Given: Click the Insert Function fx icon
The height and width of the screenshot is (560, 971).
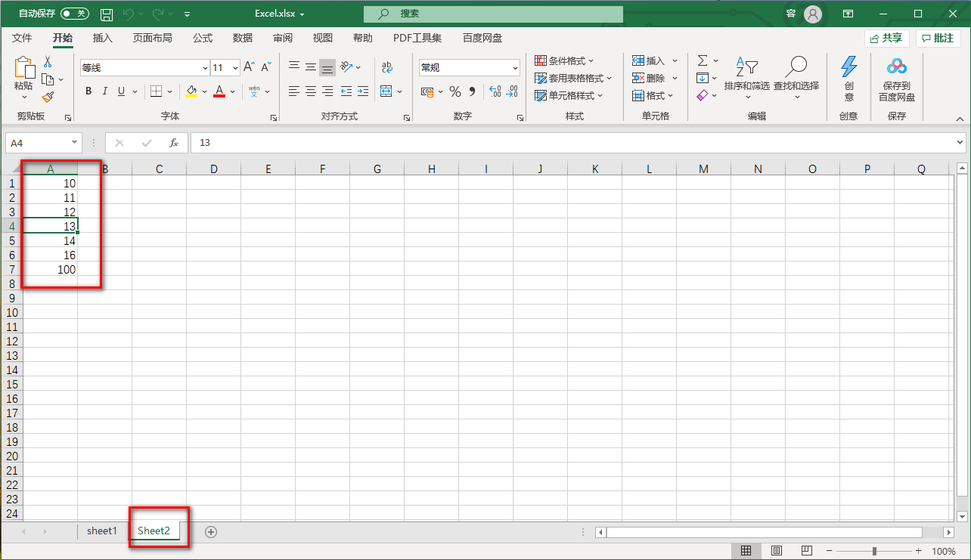Looking at the screenshot, I should 174,142.
